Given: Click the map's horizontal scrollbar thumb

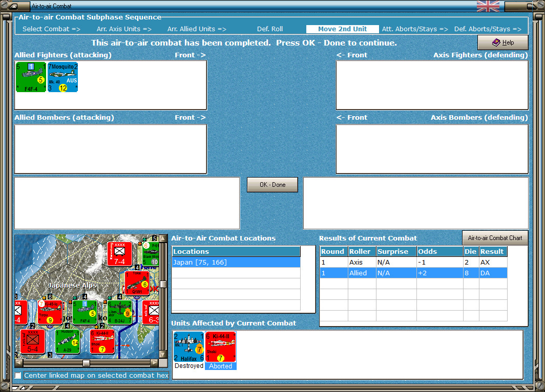Looking at the screenshot, I should point(86,363).
